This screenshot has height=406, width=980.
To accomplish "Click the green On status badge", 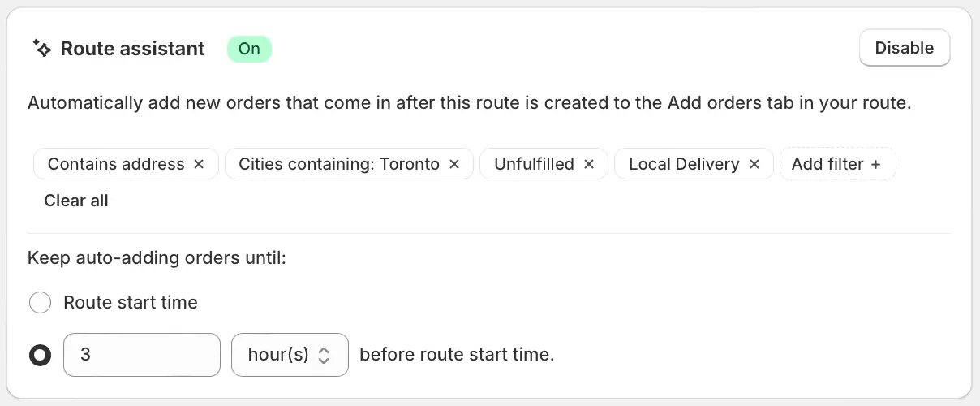I will (x=249, y=49).
